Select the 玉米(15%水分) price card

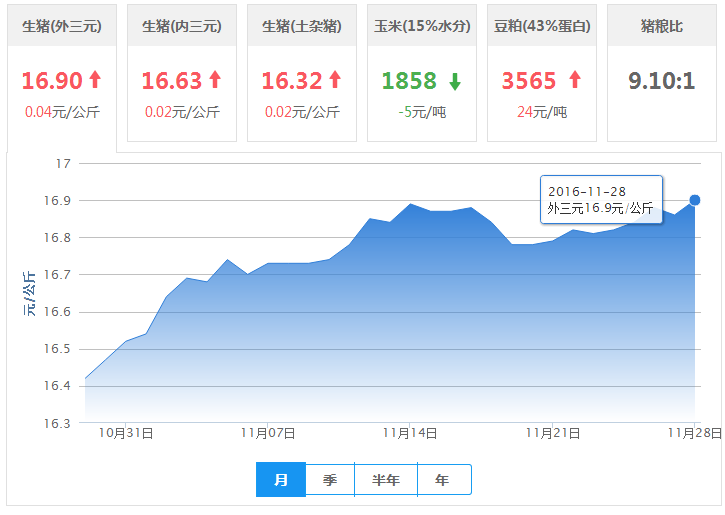pos(422,73)
